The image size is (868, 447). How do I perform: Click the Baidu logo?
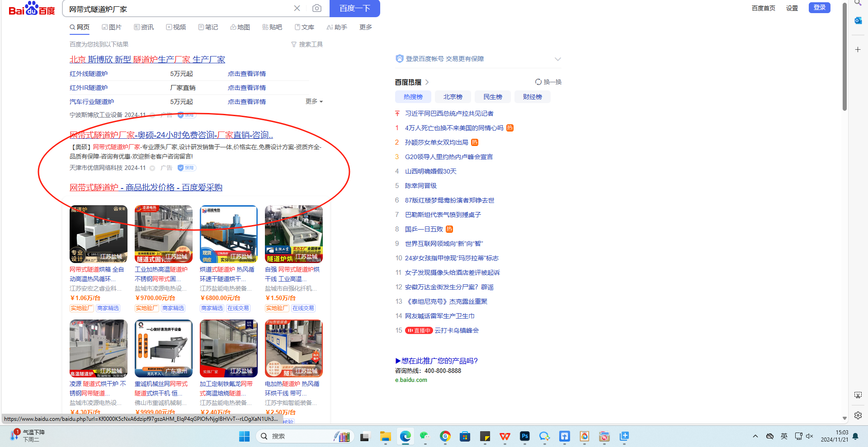coord(32,8)
